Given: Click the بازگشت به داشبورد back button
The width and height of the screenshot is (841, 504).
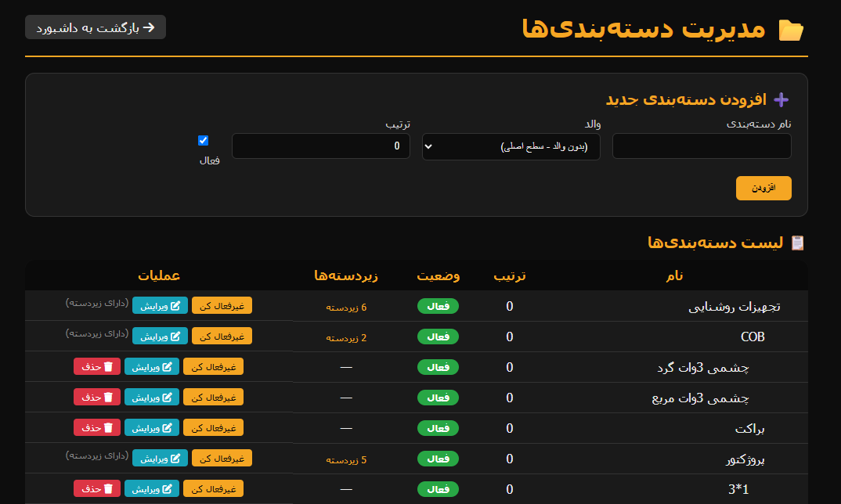Looking at the screenshot, I should (x=96, y=27).
